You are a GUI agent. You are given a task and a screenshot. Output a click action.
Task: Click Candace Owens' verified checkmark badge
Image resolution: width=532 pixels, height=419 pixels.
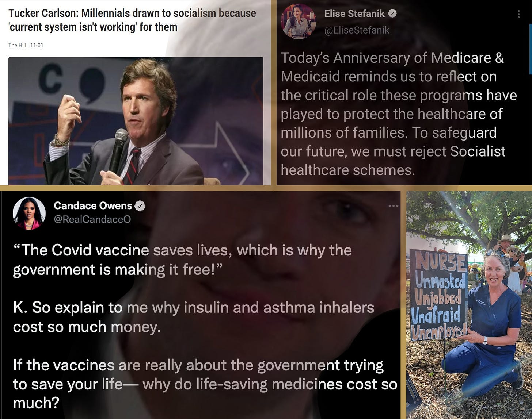[x=140, y=206]
